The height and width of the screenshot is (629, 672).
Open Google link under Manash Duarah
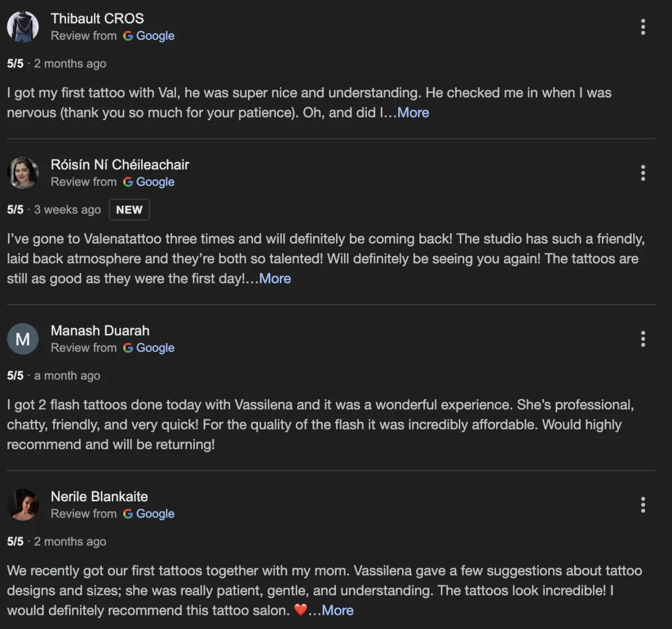click(x=149, y=348)
